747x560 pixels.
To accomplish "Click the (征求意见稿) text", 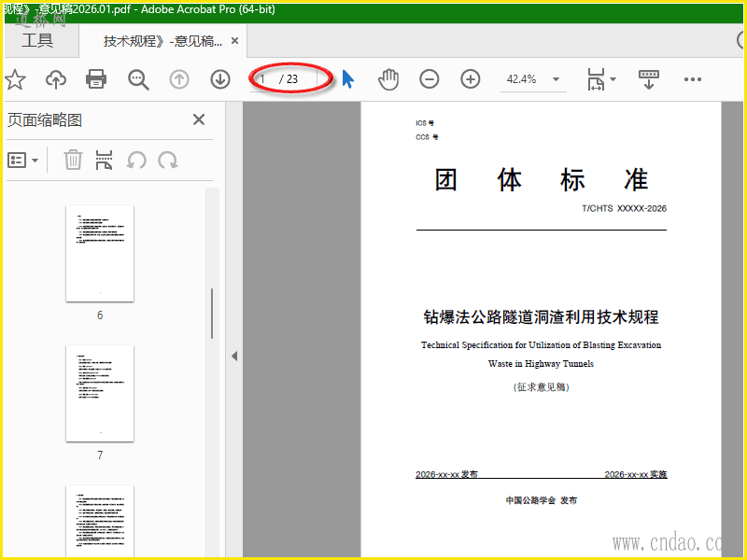I will (541, 386).
